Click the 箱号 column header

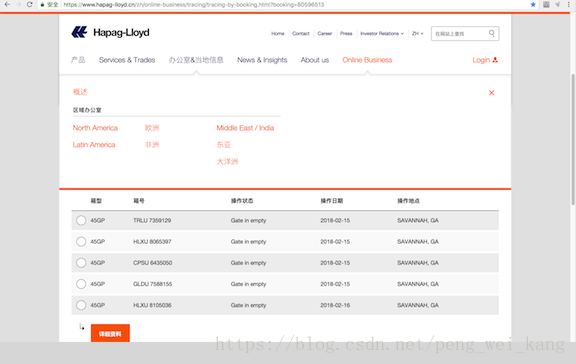coord(139,201)
